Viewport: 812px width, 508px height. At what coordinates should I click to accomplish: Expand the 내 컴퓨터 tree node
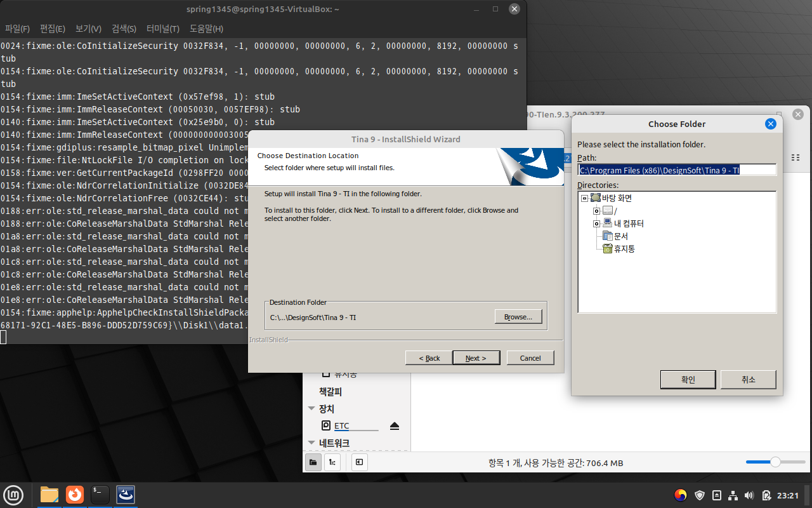point(596,224)
